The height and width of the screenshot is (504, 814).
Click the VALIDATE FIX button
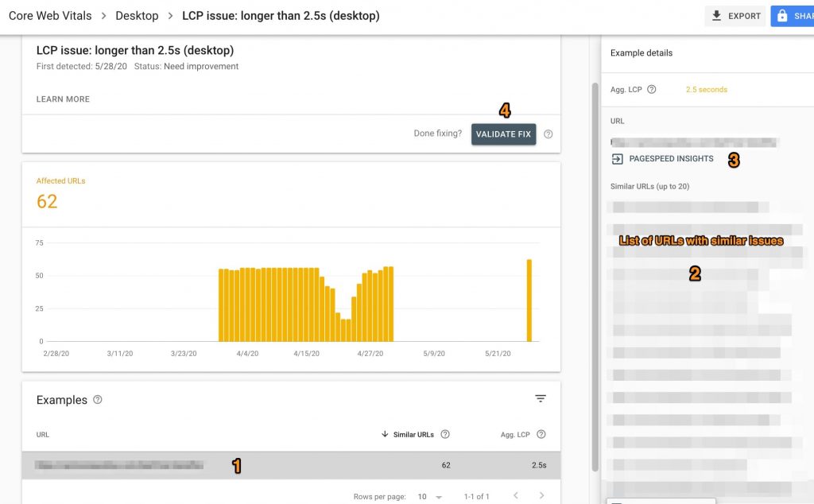coord(503,134)
